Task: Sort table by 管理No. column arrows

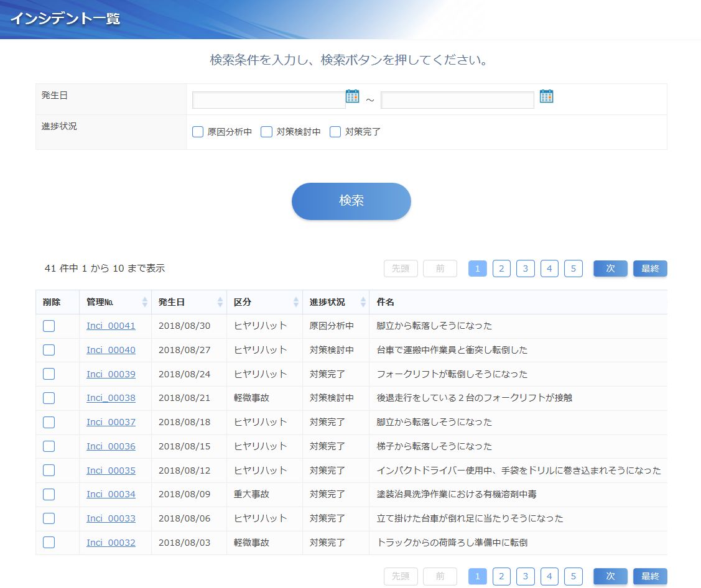Action: (145, 302)
